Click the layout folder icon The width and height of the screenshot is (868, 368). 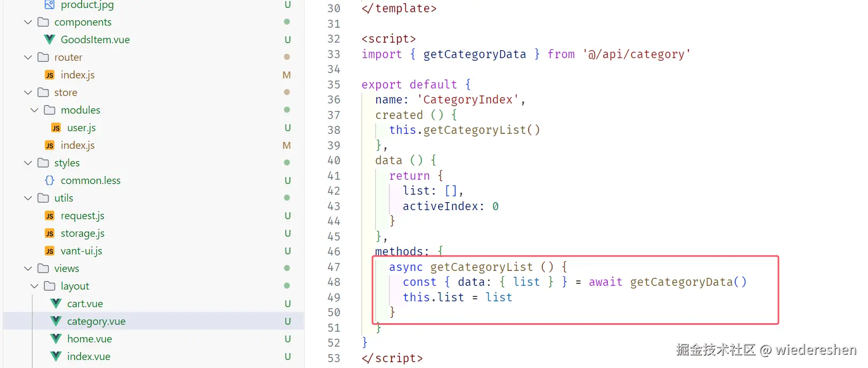pos(50,286)
